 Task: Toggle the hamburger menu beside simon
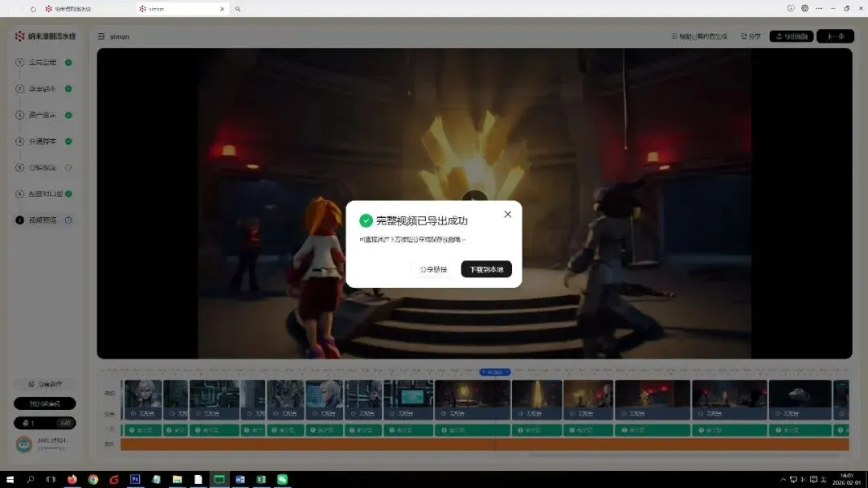tap(101, 36)
